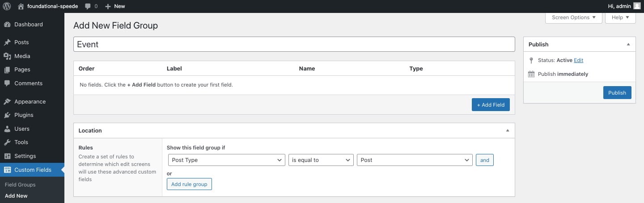Click the WordPress logo icon
The width and height of the screenshot is (644, 203).
click(x=7, y=6)
